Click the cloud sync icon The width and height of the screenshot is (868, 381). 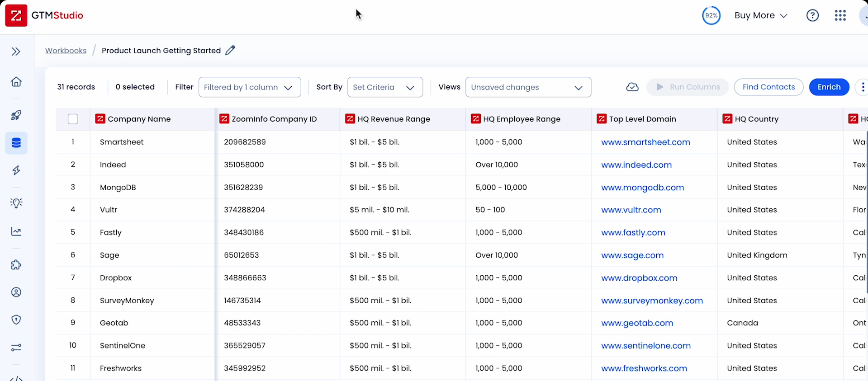[632, 87]
